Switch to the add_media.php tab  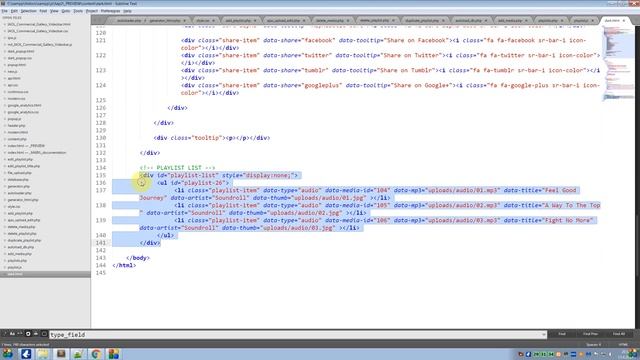click(510, 20)
